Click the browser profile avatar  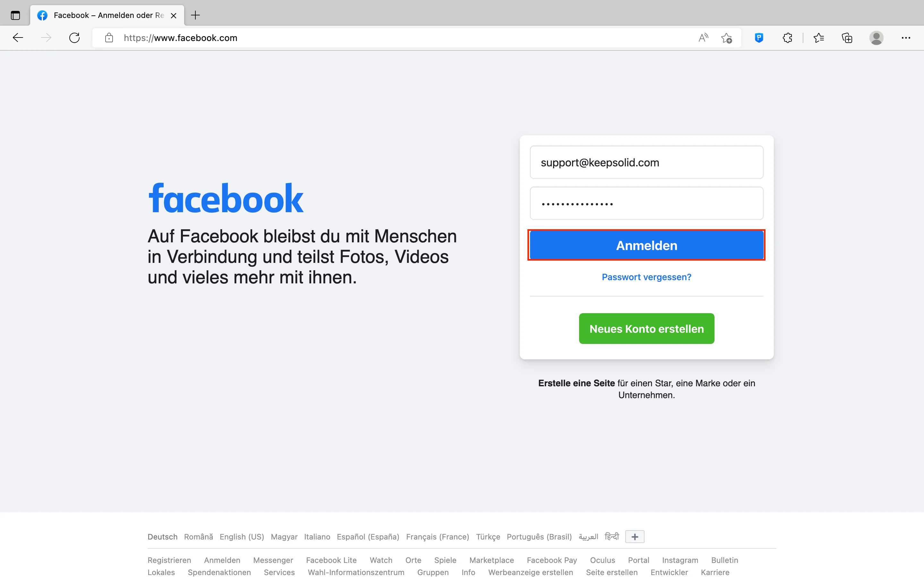coord(876,38)
